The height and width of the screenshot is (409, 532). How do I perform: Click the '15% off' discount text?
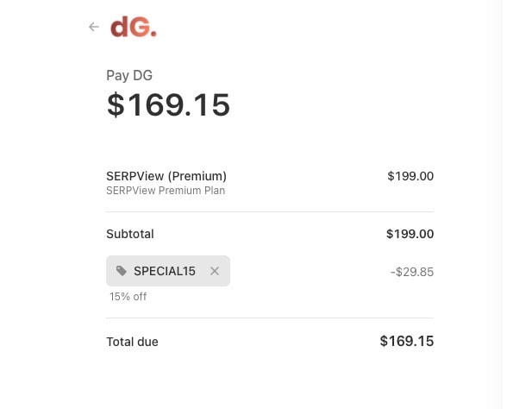coord(128,297)
